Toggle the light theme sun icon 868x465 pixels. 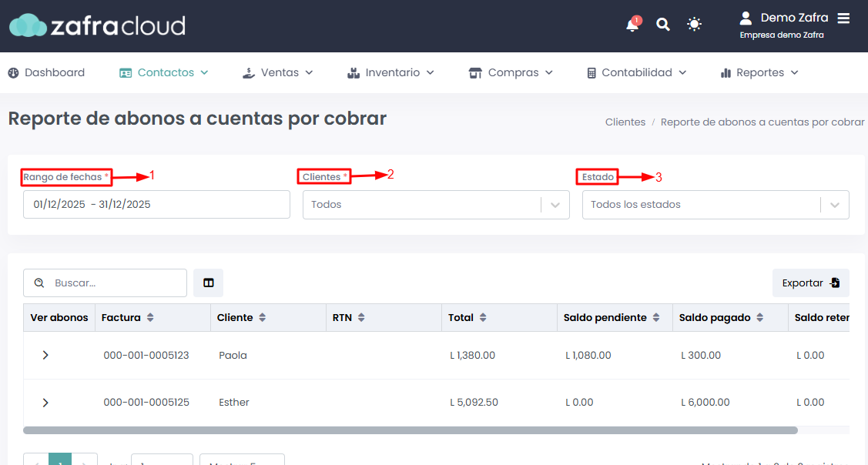(x=694, y=25)
